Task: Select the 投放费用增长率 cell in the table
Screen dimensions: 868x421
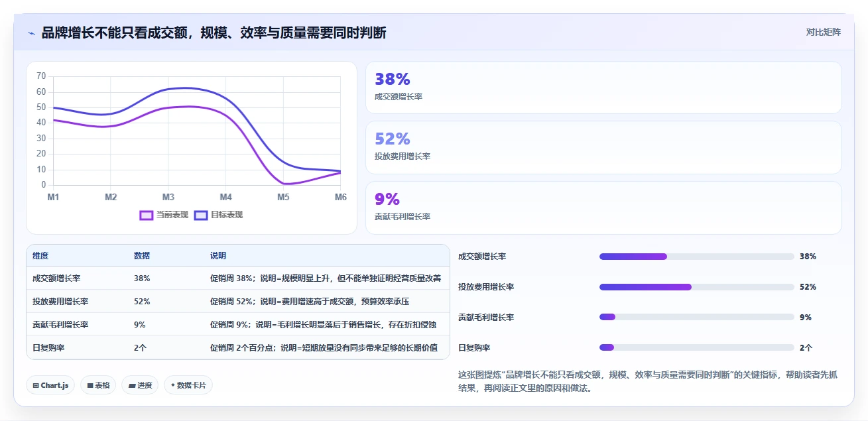Action: pos(60,302)
